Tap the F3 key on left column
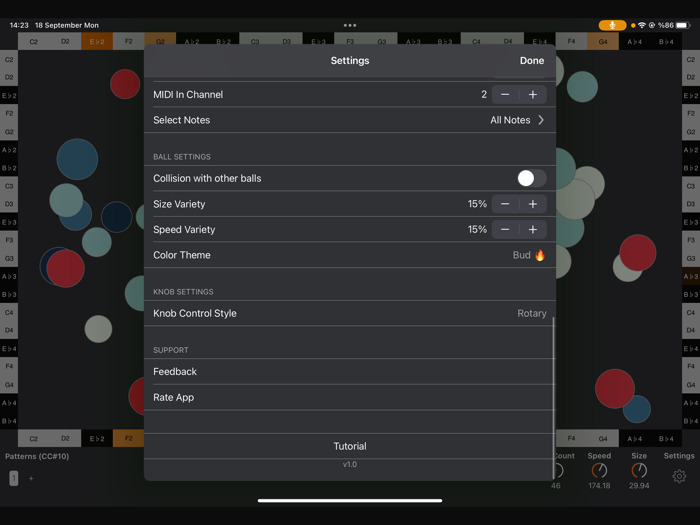700x525 pixels. (x=9, y=240)
